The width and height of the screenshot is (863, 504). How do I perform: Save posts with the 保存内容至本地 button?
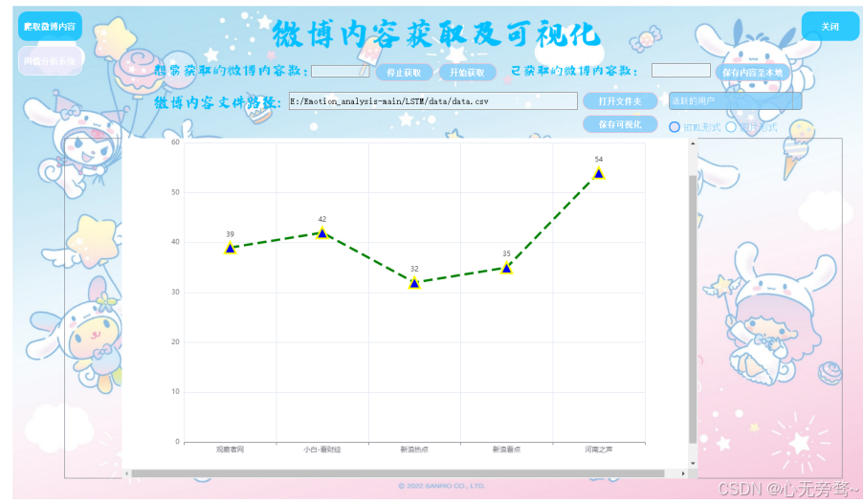(x=752, y=72)
